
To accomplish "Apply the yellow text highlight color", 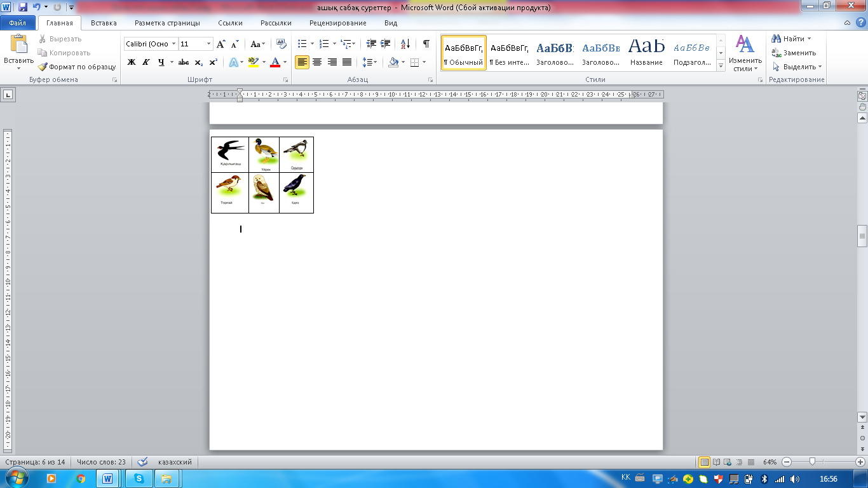I will [253, 62].
